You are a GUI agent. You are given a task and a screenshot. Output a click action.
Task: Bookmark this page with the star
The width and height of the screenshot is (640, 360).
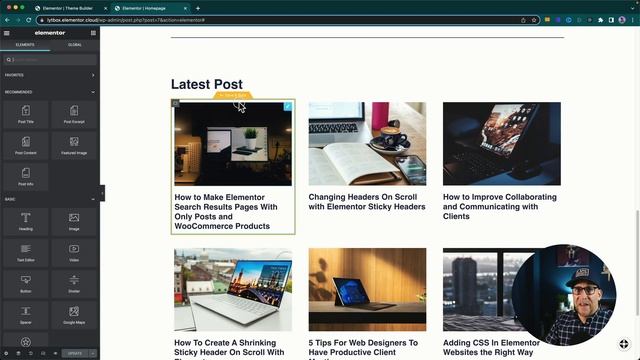point(534,20)
